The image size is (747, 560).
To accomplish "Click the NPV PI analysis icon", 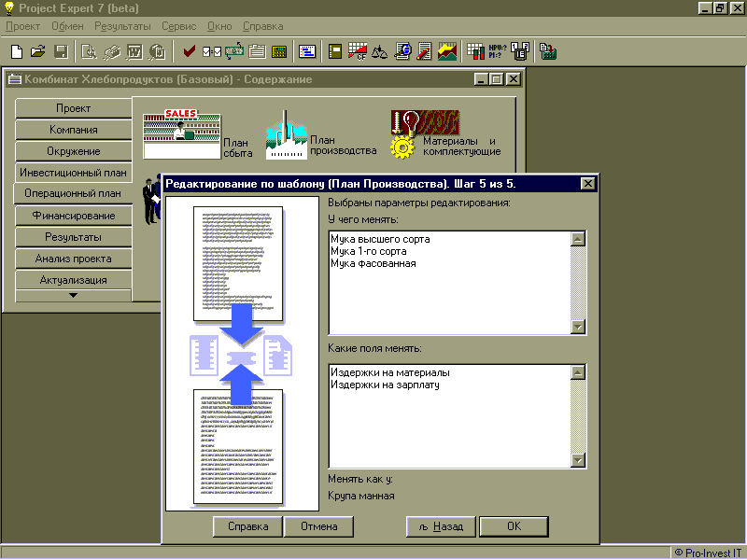I will pyautogui.click(x=498, y=51).
